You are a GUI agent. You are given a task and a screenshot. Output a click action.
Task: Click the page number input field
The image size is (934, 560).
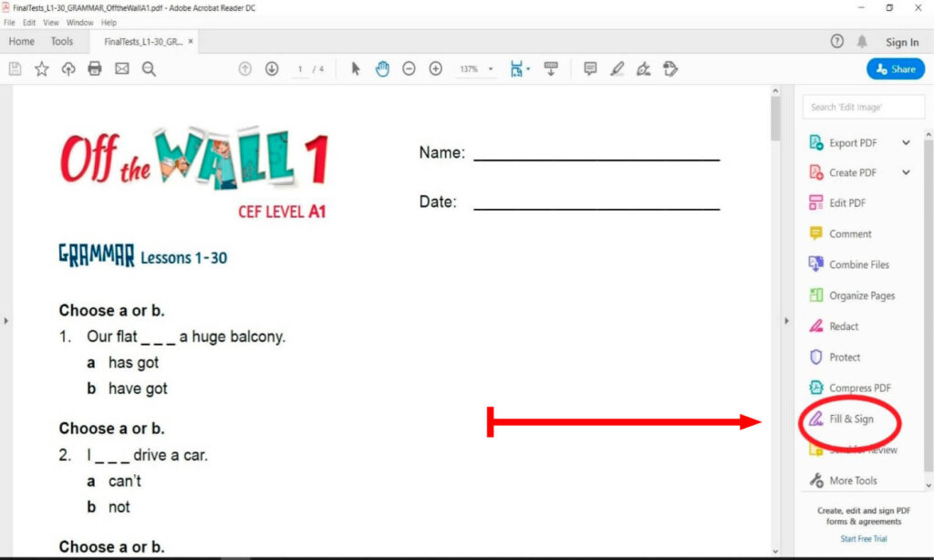(300, 69)
